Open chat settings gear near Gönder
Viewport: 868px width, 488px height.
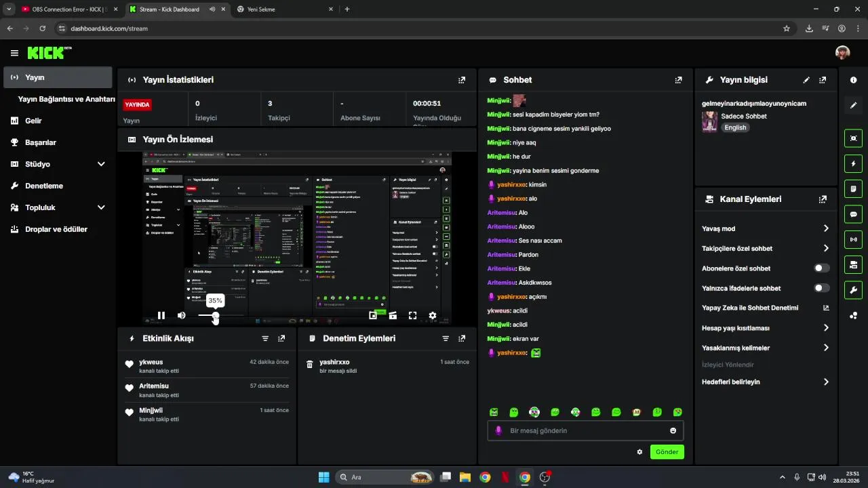(639, 452)
